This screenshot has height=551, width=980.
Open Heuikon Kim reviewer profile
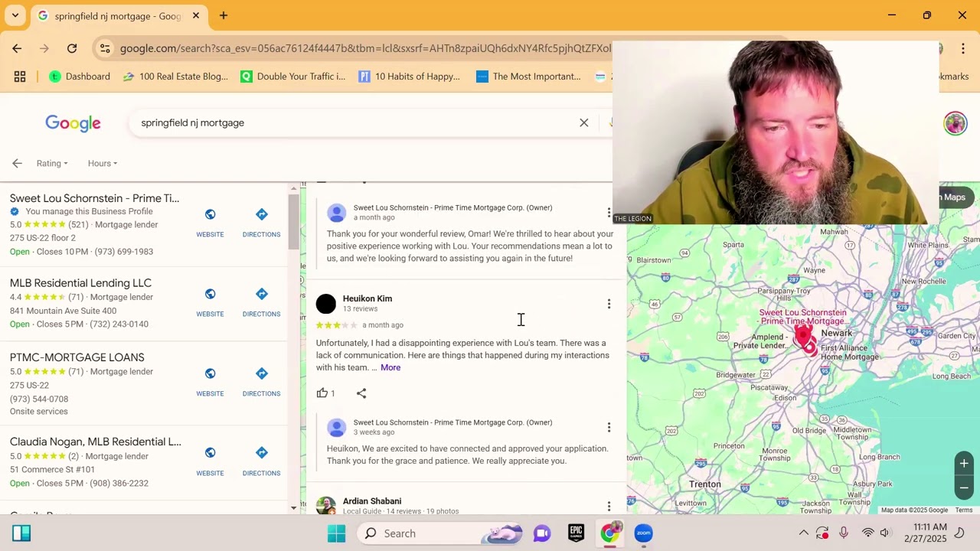tap(367, 298)
